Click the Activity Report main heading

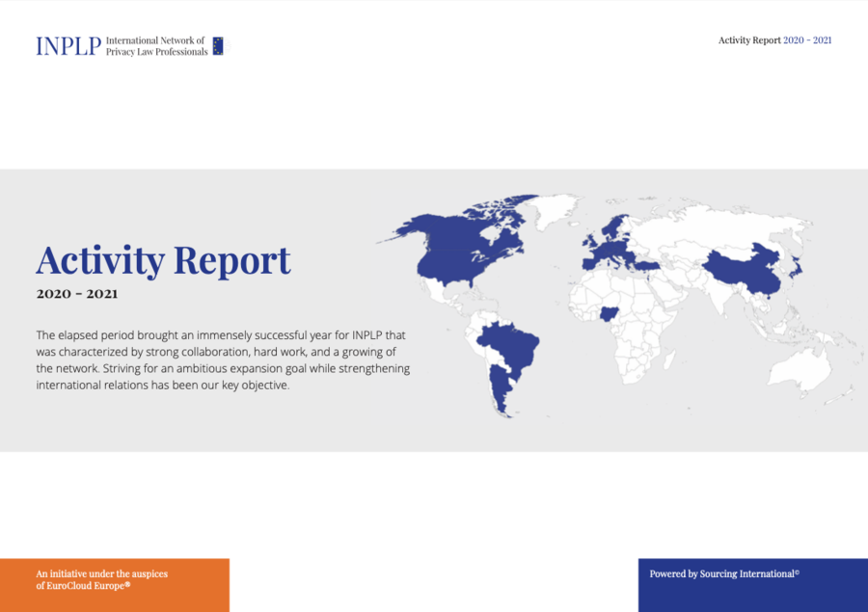[163, 260]
